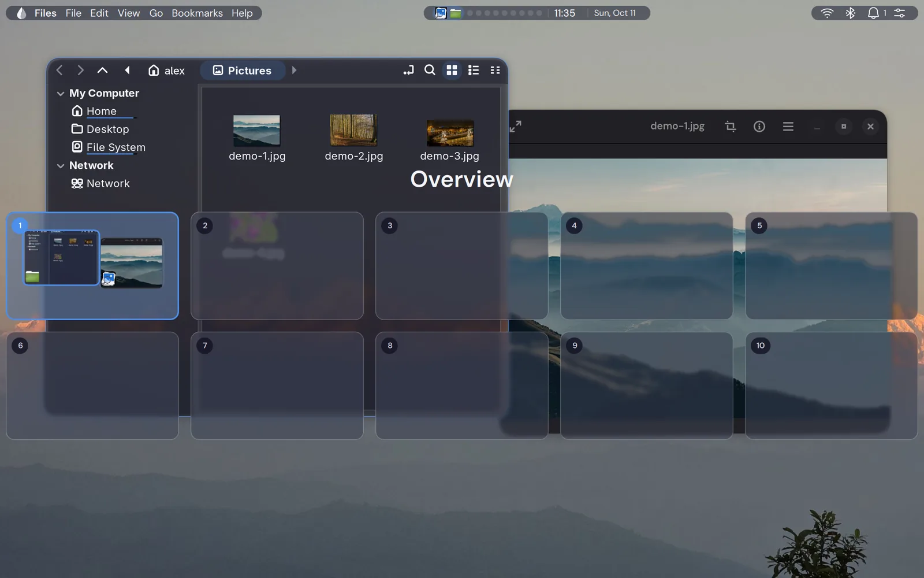
Task: Click crop tool in image viewer
Action: pos(731,126)
